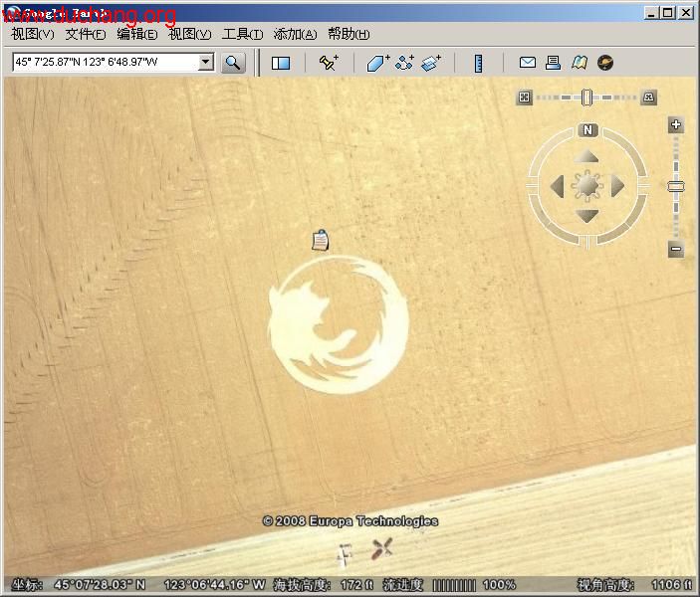This screenshot has height=597, width=700.
Task: Zoom out with the minus button
Action: [x=676, y=249]
